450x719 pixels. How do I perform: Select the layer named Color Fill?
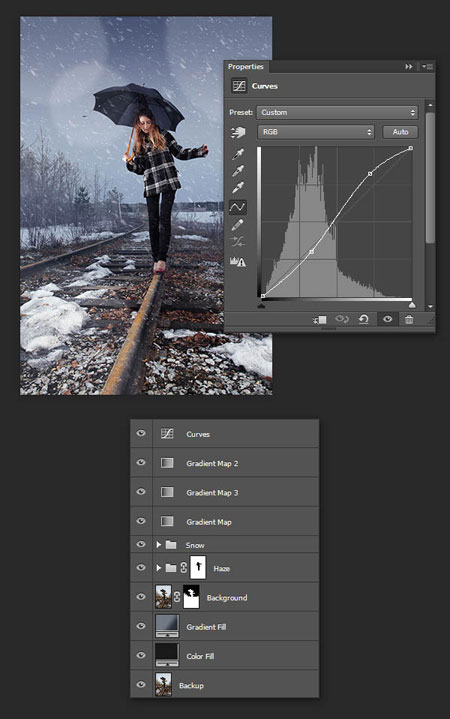(x=225, y=655)
